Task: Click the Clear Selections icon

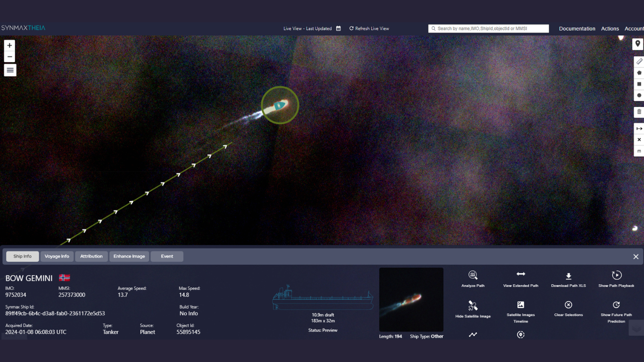Action: tap(568, 305)
